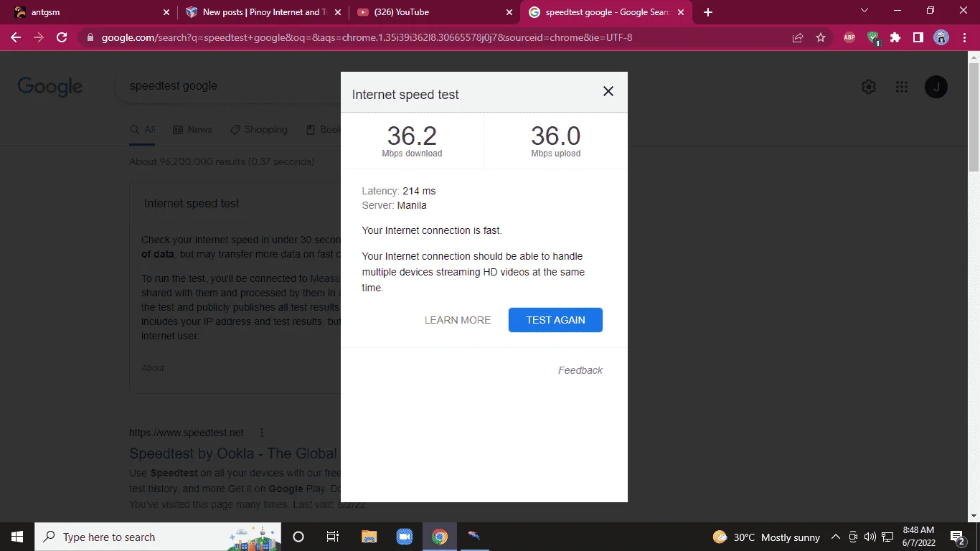This screenshot has height=551, width=980.
Task: Click the Server Manila text
Action: [395, 205]
